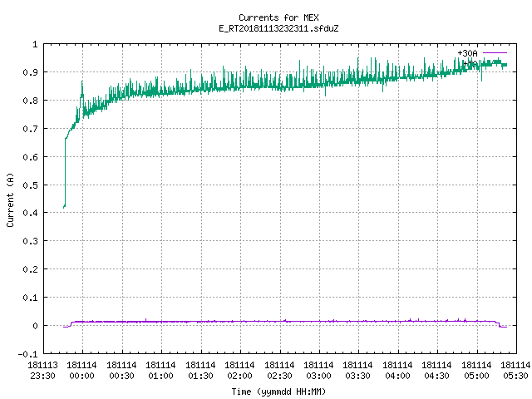Screen dimensions: 532x399
Task: Click the y-axis tick value 0.9
Action: tap(30, 72)
